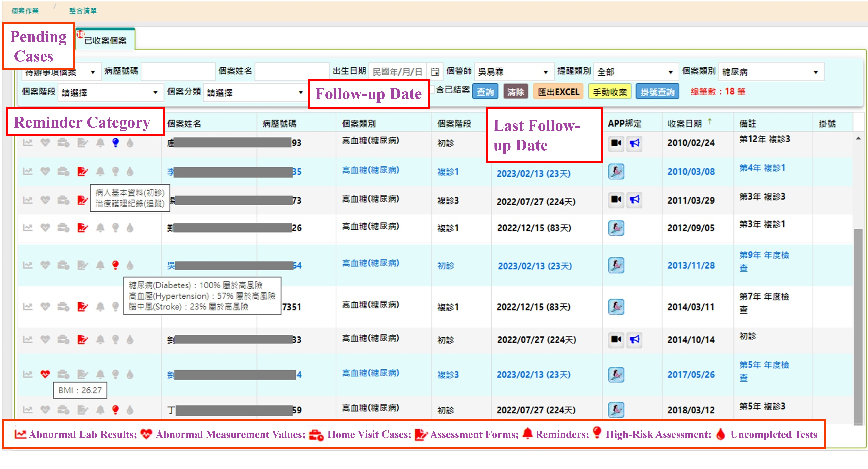
Task: Click the 總筆數：18 筆 total count text
Action: [718, 91]
